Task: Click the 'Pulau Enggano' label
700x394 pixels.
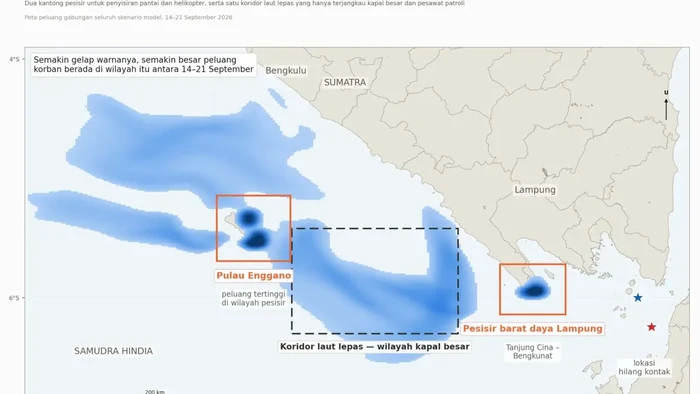Action: point(254,276)
